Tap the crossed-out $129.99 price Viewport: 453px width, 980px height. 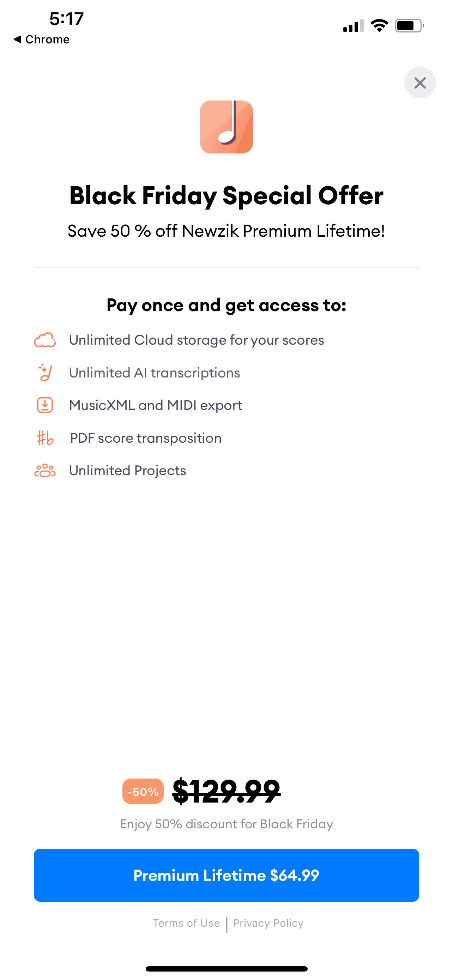click(226, 791)
